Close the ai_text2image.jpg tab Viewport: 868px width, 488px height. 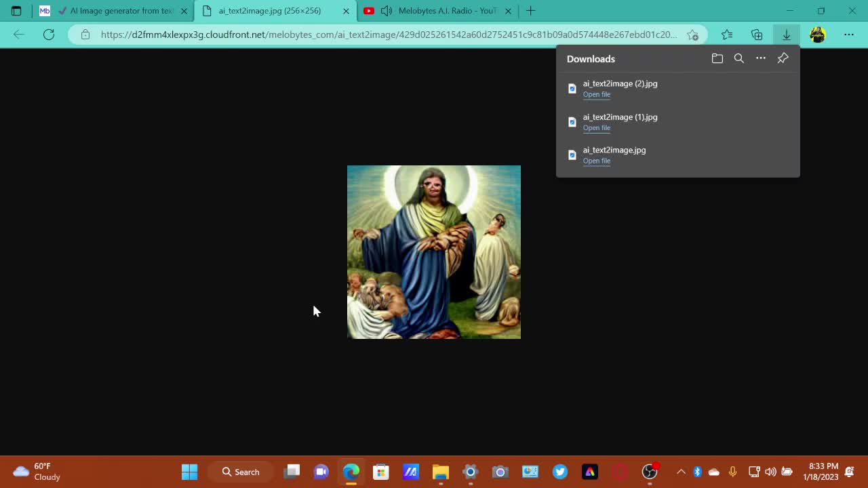[x=346, y=11]
